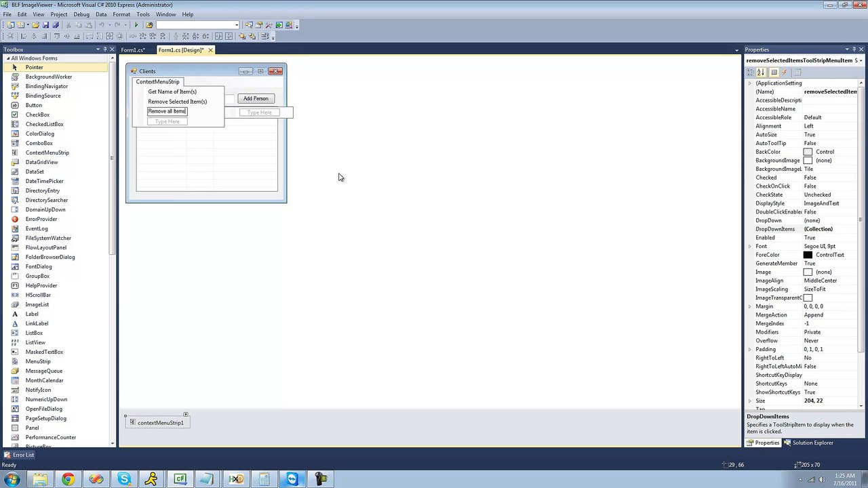The image size is (868, 488).
Task: Open the Toolbox window position dropdown arrow
Action: (x=97, y=49)
